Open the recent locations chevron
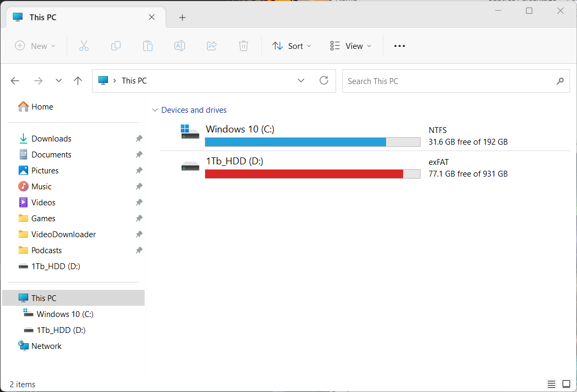 pos(58,81)
